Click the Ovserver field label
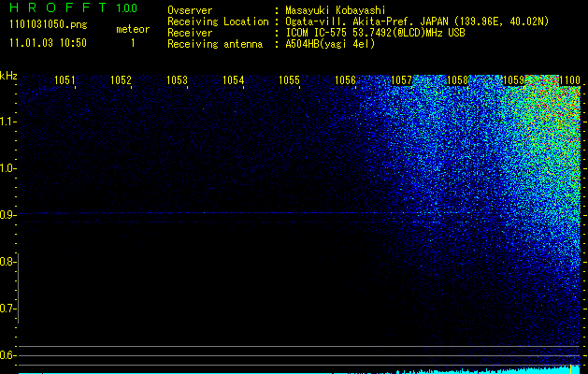This screenshot has height=374, width=588. point(190,10)
